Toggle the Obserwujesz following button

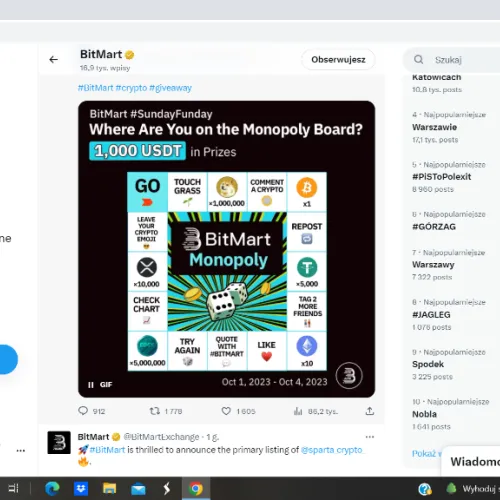click(x=338, y=60)
